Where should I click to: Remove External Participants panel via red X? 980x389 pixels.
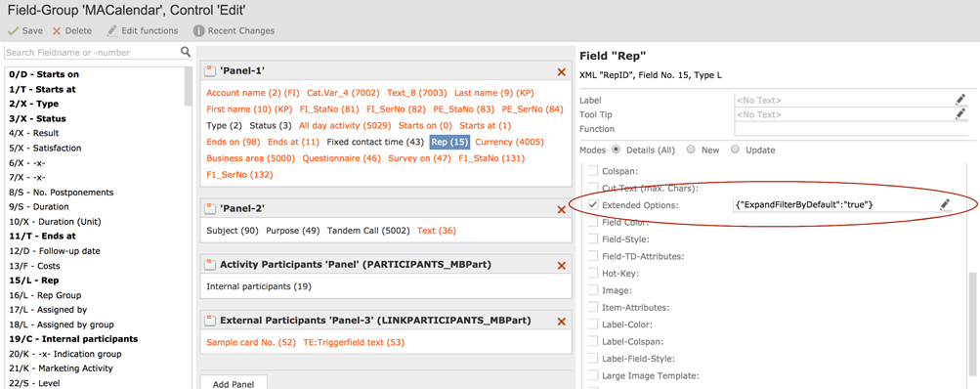click(x=561, y=321)
